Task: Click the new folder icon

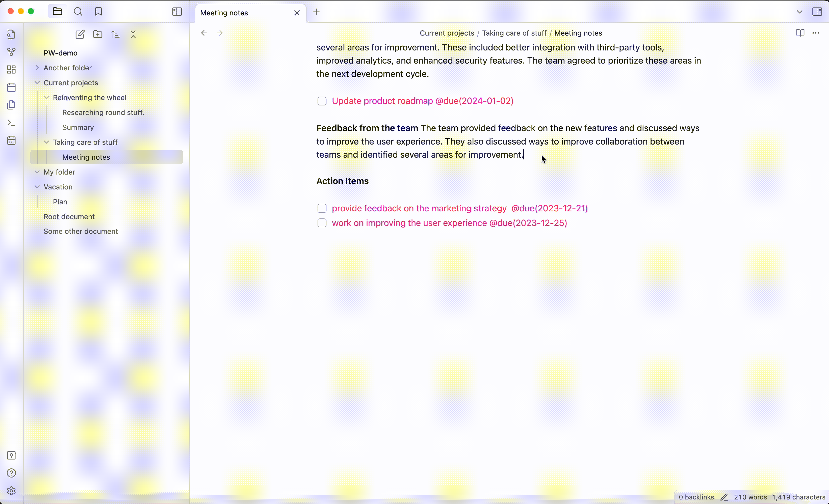Action: pyautogui.click(x=98, y=34)
